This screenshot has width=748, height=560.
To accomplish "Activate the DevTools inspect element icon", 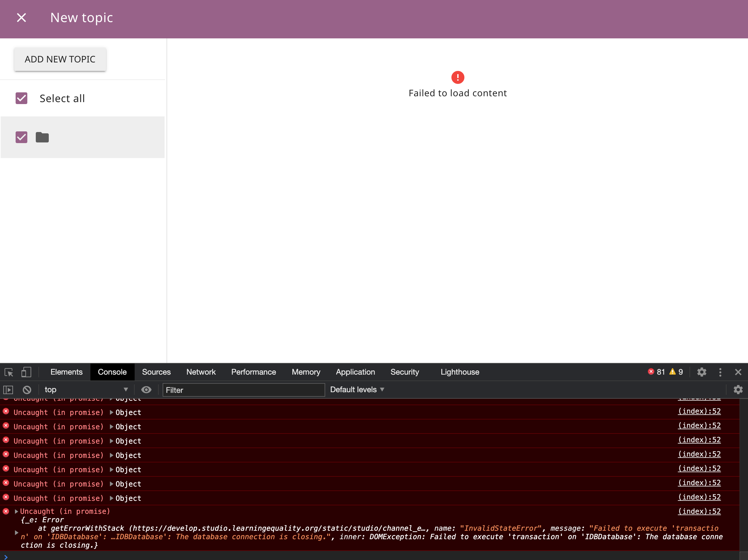I will point(9,372).
